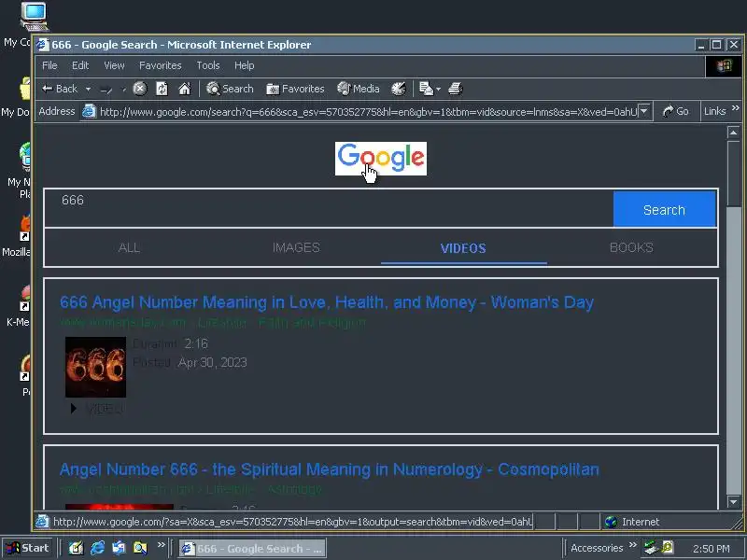Viewport: 747px width, 560px height.
Task: Select the VIDEOS results tab
Action: (x=463, y=248)
